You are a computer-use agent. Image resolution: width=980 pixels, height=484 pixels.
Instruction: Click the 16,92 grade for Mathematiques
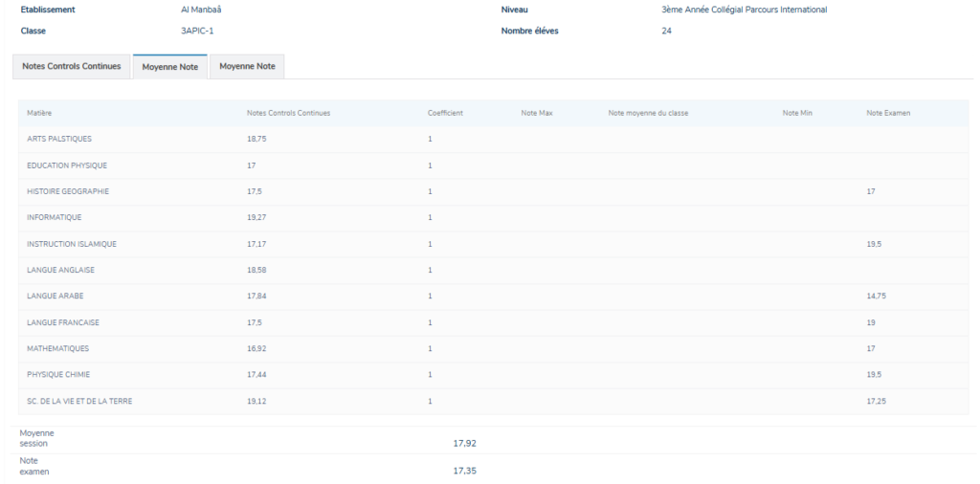click(x=256, y=348)
